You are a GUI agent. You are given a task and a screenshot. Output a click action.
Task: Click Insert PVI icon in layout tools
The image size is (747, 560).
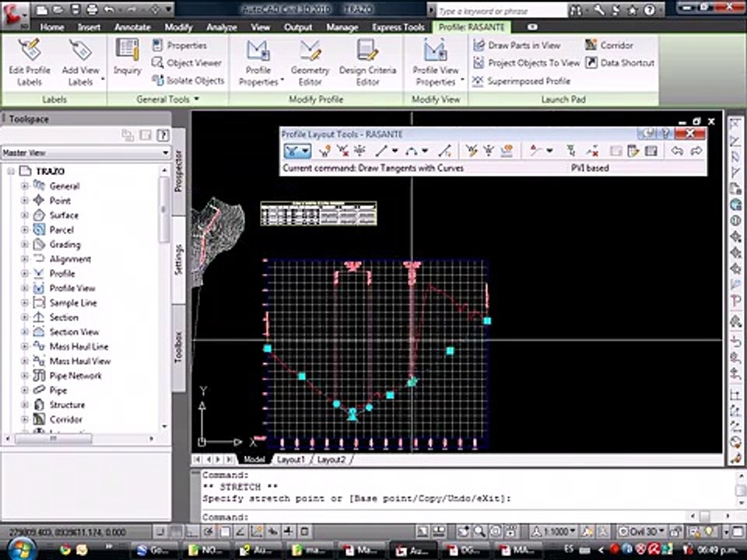[325, 151]
